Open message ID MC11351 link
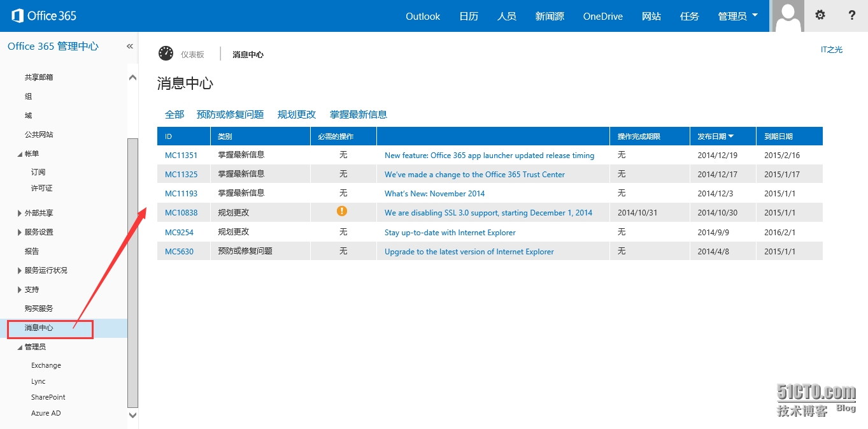The width and height of the screenshot is (868, 429). 181,155
